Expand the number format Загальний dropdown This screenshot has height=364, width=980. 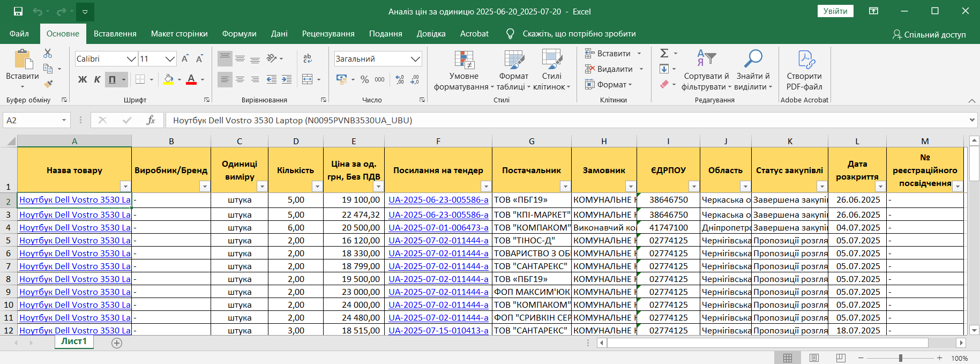415,59
